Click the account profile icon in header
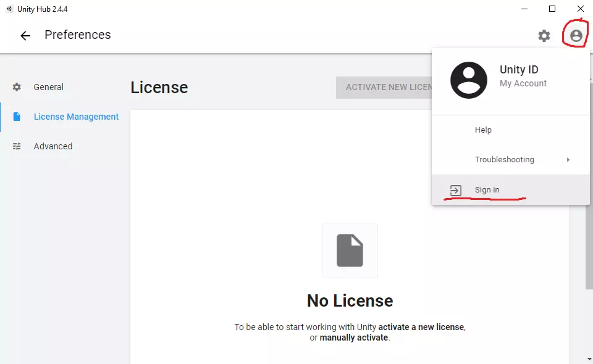Screen dimensions: 593x364 point(576,36)
